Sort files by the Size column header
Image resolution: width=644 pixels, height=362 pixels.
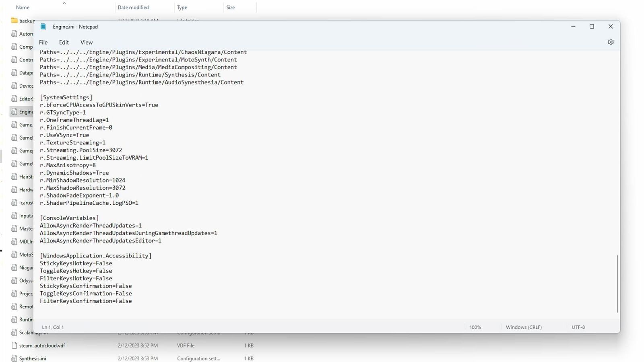coord(231,8)
